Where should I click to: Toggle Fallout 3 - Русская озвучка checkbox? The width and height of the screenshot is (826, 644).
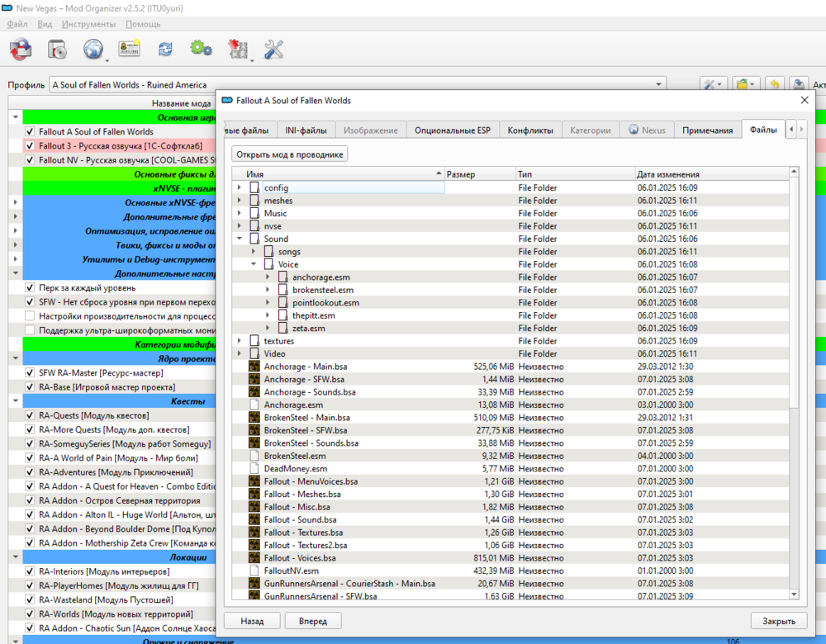click(x=30, y=146)
